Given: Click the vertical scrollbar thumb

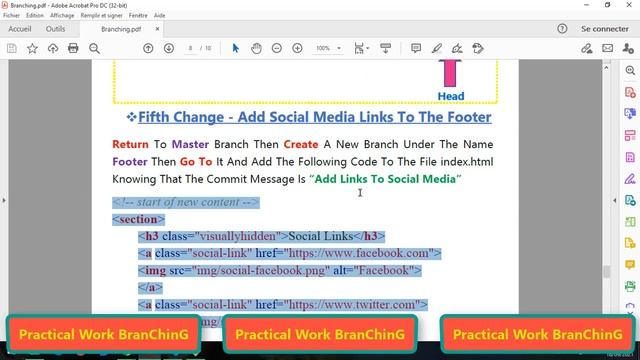Looking at the screenshot, I should tap(606, 271).
